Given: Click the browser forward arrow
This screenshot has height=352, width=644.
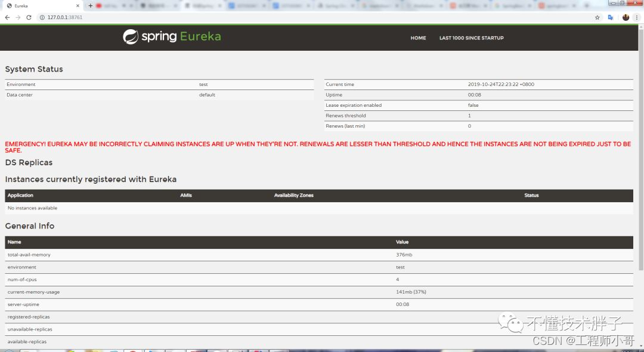Looking at the screenshot, I should [x=18, y=17].
